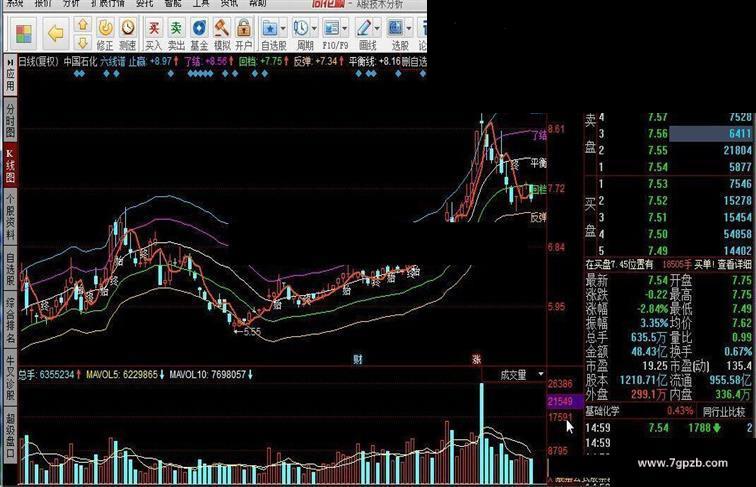
Task: Click the MAVOL5: 6229865 label
Action: (125, 375)
